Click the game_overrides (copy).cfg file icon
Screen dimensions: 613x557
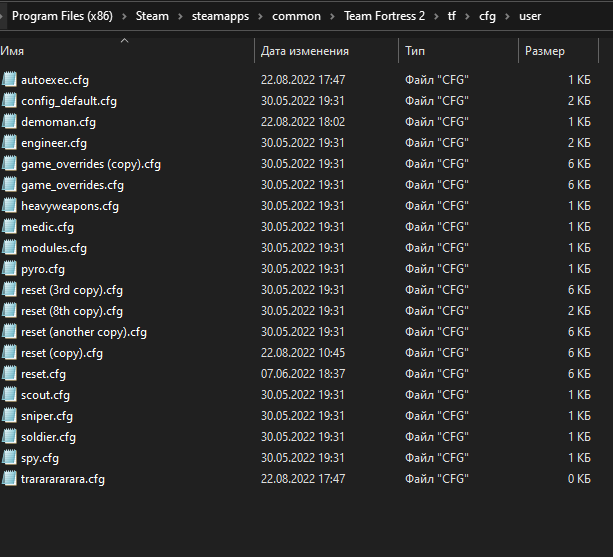pyautogui.click(x=9, y=164)
